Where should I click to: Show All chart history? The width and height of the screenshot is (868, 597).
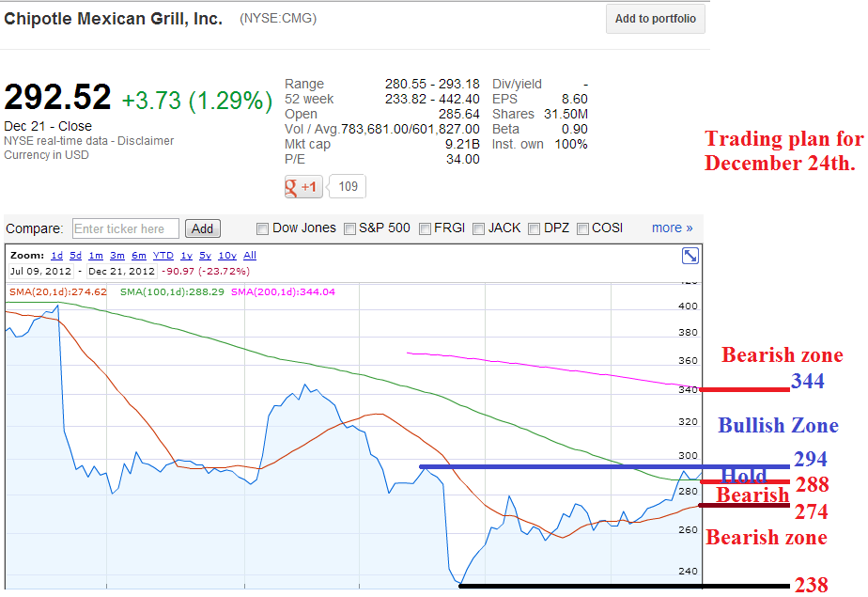250,256
